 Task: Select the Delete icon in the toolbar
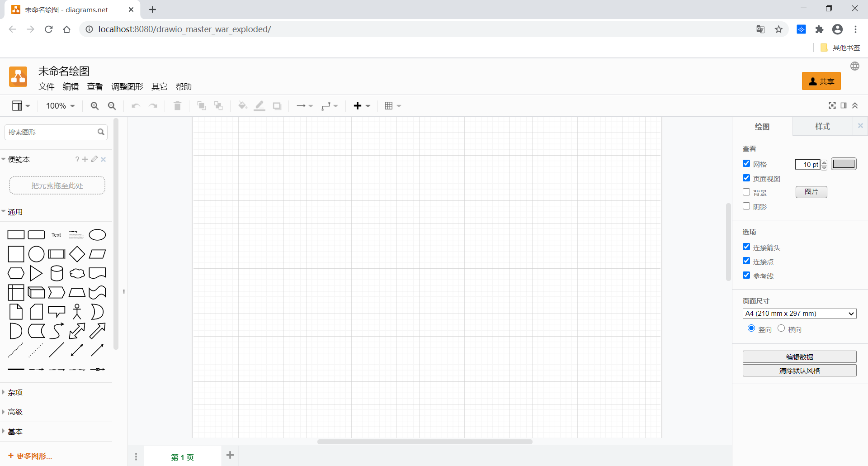pos(177,105)
